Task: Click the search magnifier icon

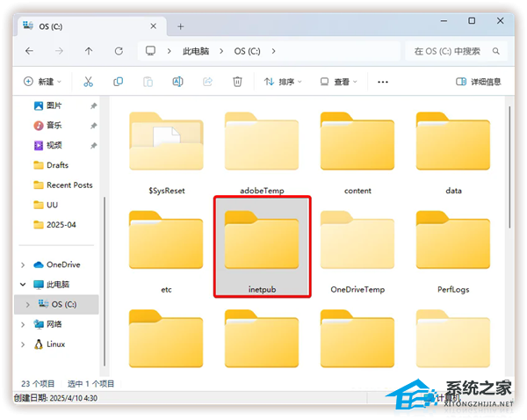Action: [x=495, y=51]
